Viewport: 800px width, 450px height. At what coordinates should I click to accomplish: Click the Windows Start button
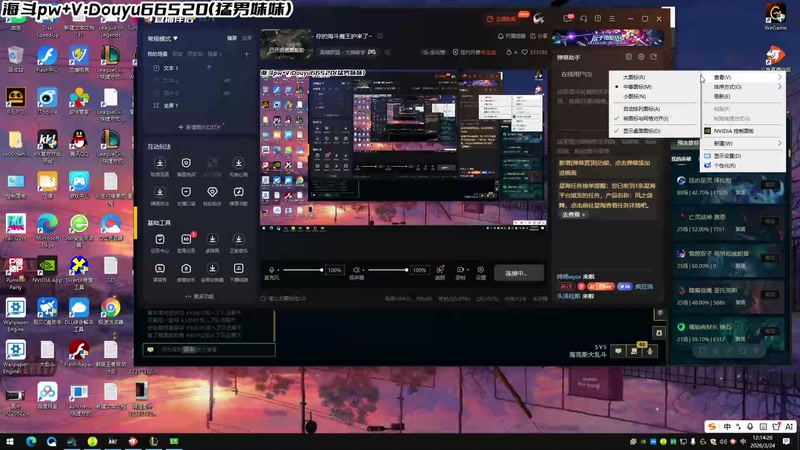[10, 441]
